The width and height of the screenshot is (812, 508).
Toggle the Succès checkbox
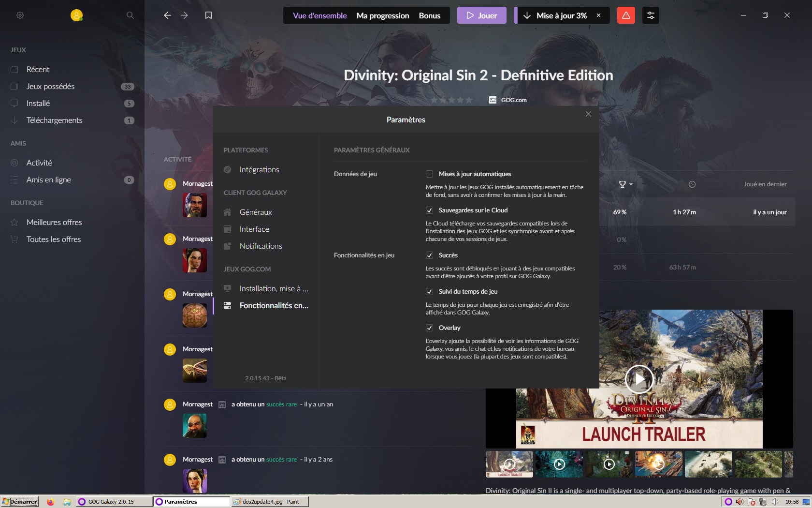click(429, 255)
